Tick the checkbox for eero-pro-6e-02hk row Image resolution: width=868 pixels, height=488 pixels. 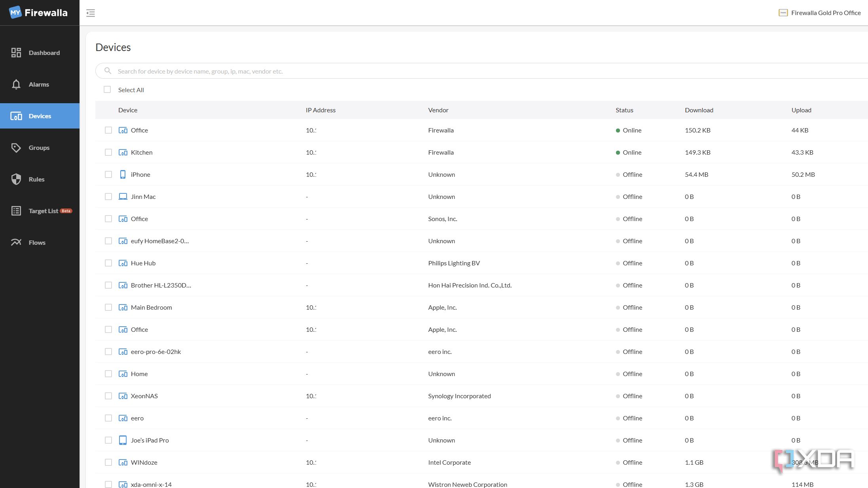click(108, 352)
